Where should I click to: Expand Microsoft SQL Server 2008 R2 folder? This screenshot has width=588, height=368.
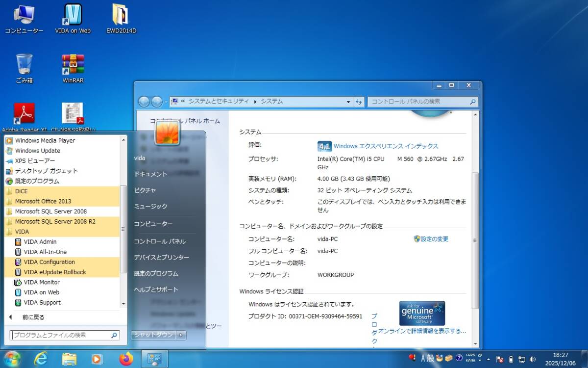62,222
